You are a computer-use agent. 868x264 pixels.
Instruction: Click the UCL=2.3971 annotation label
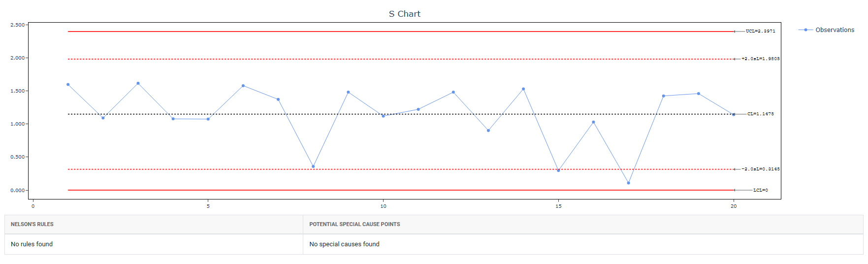760,31
